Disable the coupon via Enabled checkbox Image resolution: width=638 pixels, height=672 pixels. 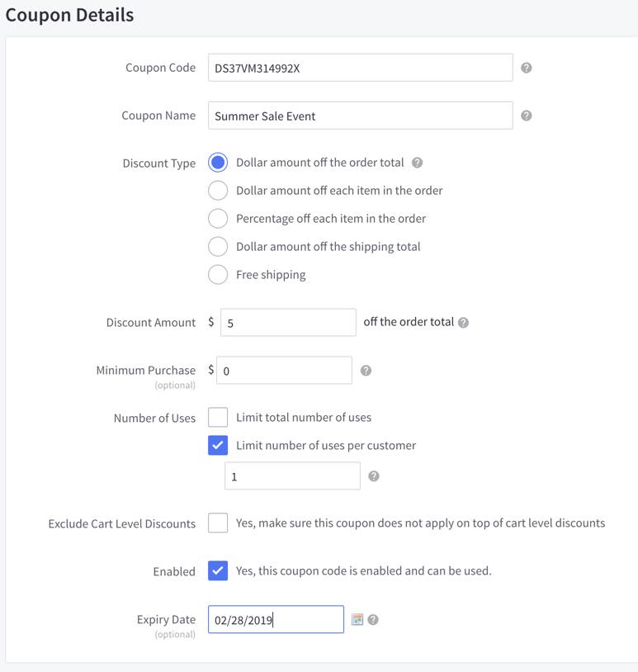coord(218,570)
